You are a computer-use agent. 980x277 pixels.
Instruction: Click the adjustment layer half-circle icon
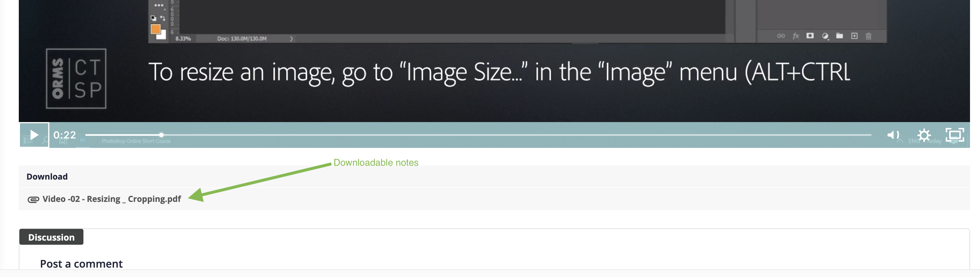pos(825,36)
